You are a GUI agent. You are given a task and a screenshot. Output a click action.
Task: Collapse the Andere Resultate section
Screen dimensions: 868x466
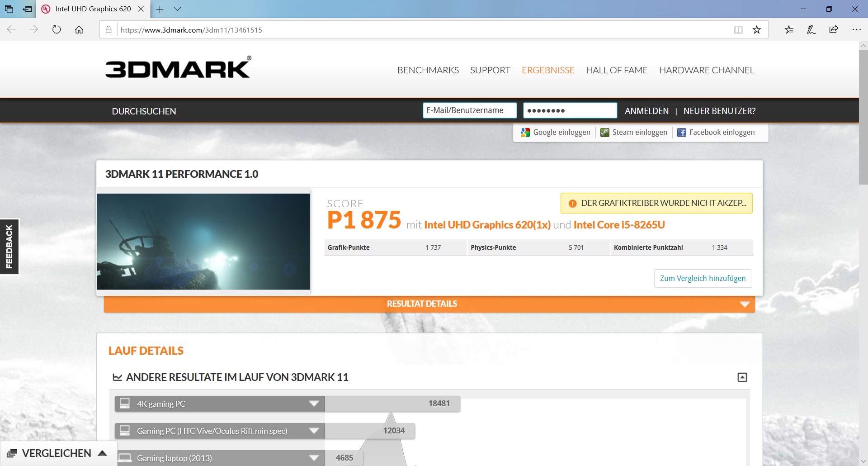[x=742, y=377]
